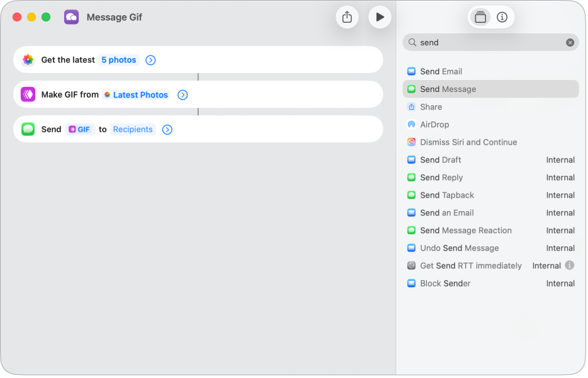Run the shortcut with the Play icon
The image size is (588, 378).
point(380,17)
